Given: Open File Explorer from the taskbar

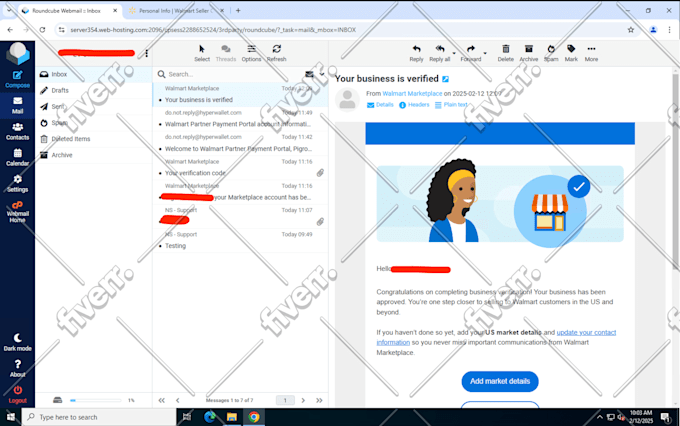Looking at the screenshot, I should click(x=232, y=417).
